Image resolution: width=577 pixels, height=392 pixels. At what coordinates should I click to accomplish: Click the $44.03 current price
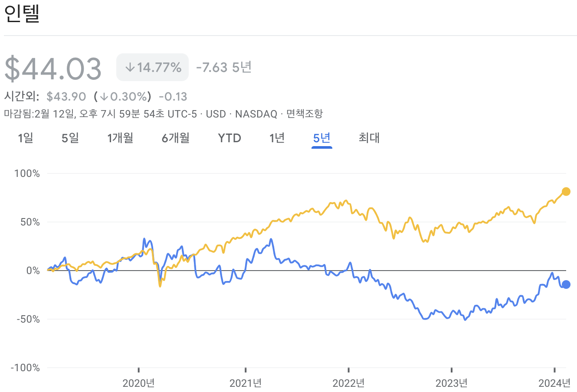coord(53,68)
